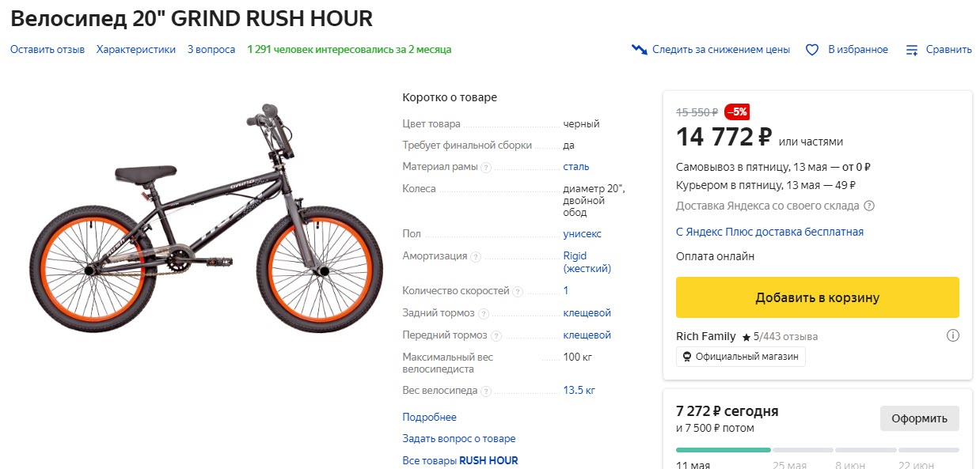Image resolution: width=980 pixels, height=469 pixels.
Task: Toggle the heart to add to favorites
Action: click(x=811, y=49)
